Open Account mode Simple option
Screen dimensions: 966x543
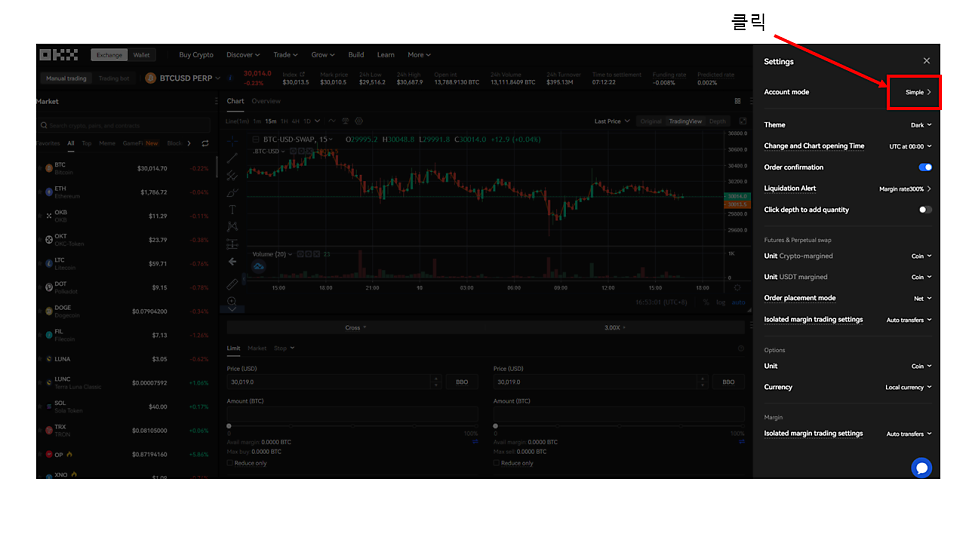pos(918,92)
